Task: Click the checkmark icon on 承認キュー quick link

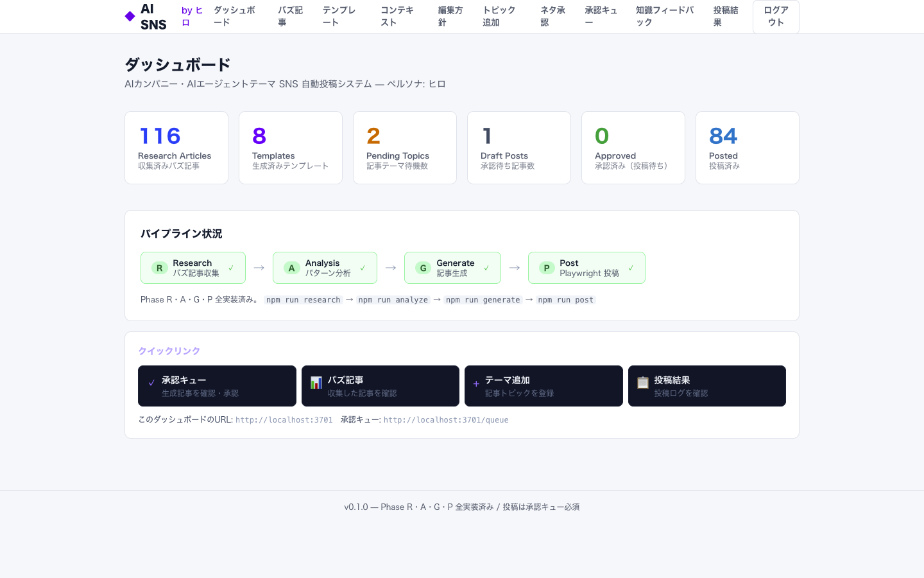Action: click(151, 383)
